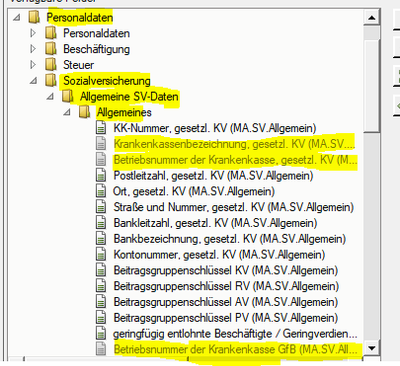Click the scroll down arrow
Screen dimensions: 400x366
coord(372,349)
